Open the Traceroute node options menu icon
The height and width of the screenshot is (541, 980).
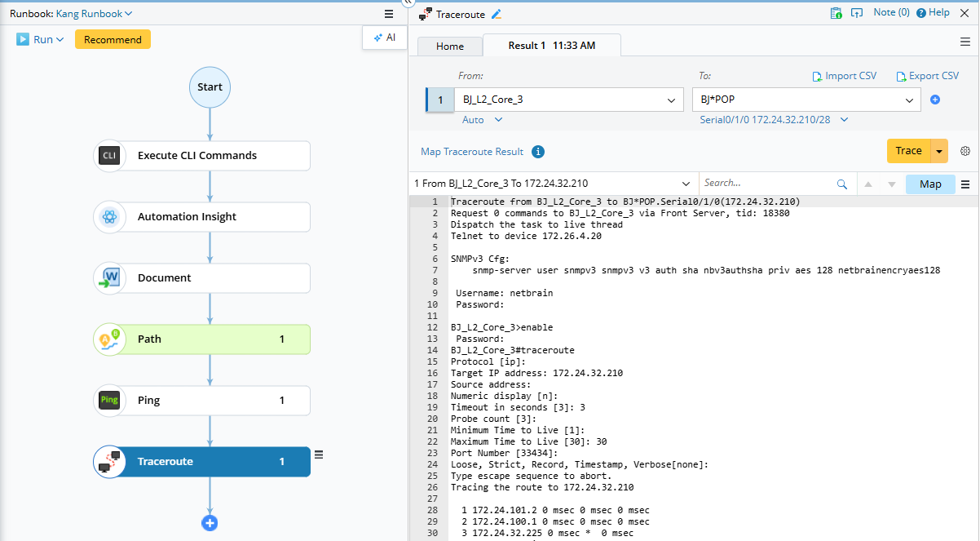[x=319, y=455]
